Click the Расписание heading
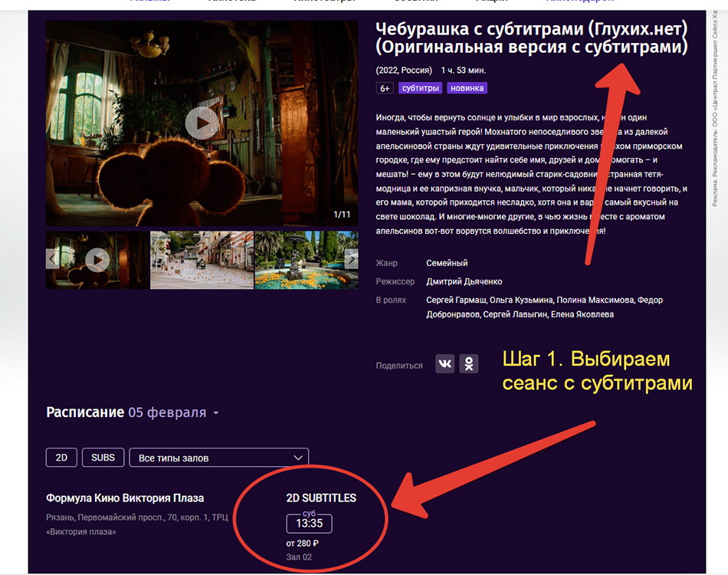Screen dimensions: 728x575 click(85, 412)
